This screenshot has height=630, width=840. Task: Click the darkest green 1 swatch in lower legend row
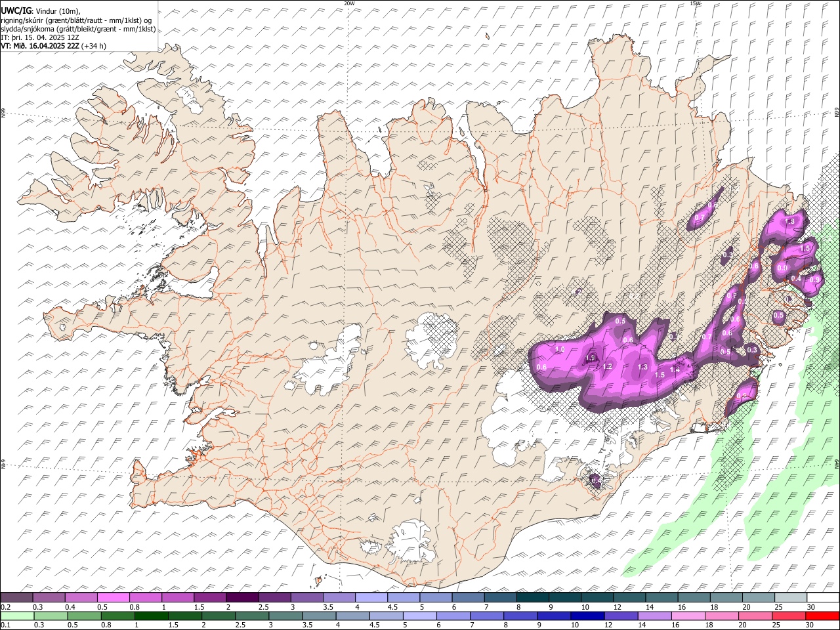coord(152,616)
